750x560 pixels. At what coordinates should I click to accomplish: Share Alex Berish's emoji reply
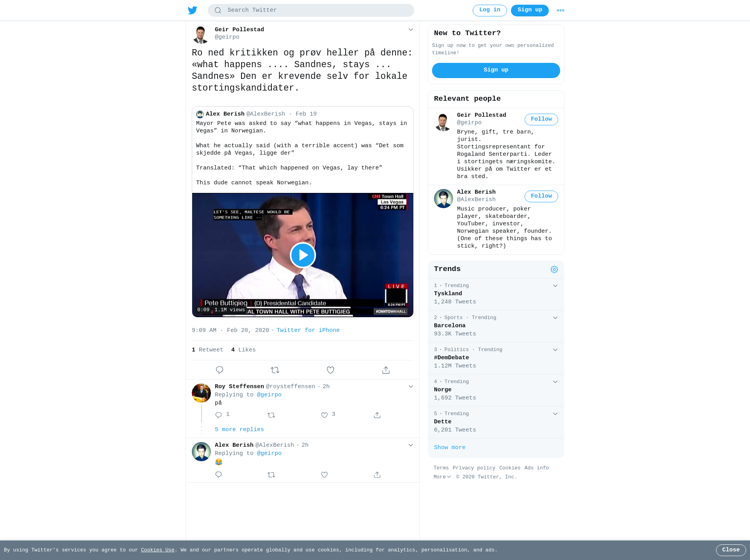(x=377, y=475)
